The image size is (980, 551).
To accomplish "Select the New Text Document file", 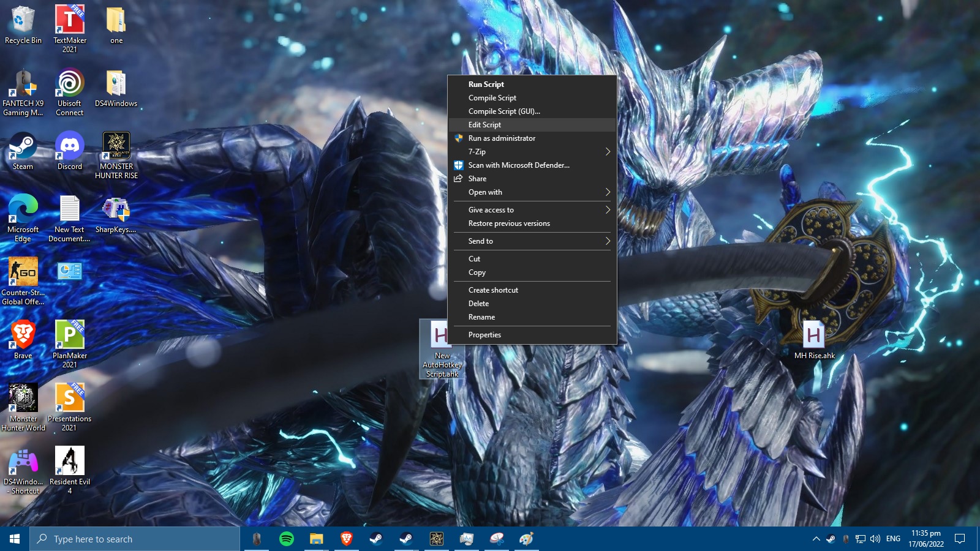I will pos(70,219).
